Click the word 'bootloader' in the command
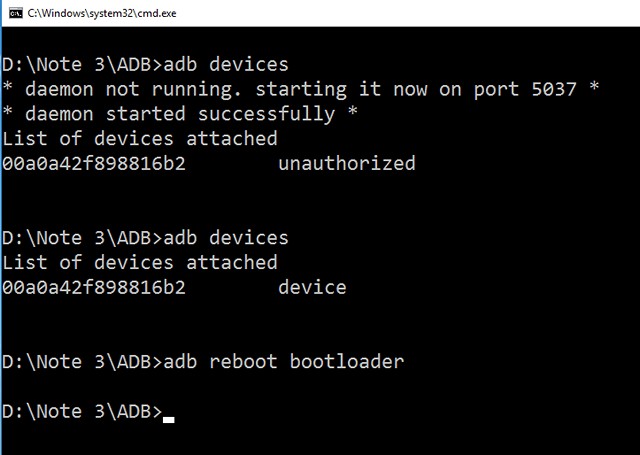 [347, 361]
